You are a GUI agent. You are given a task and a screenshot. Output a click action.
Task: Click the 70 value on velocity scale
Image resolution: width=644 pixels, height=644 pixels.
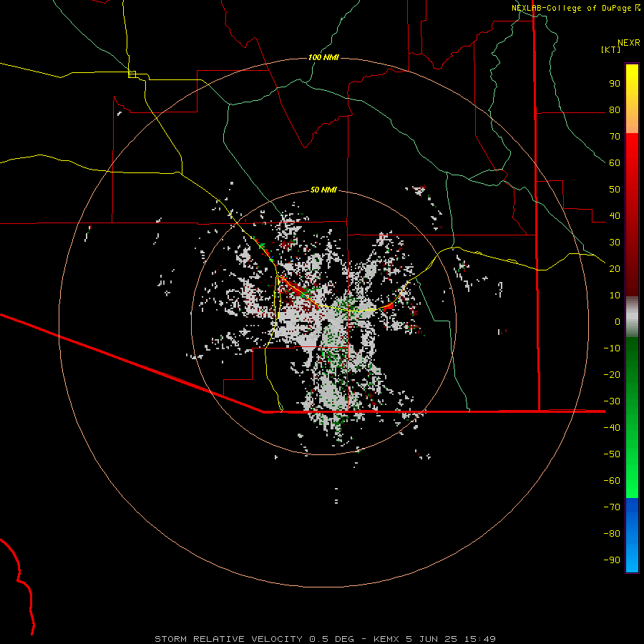(x=615, y=137)
